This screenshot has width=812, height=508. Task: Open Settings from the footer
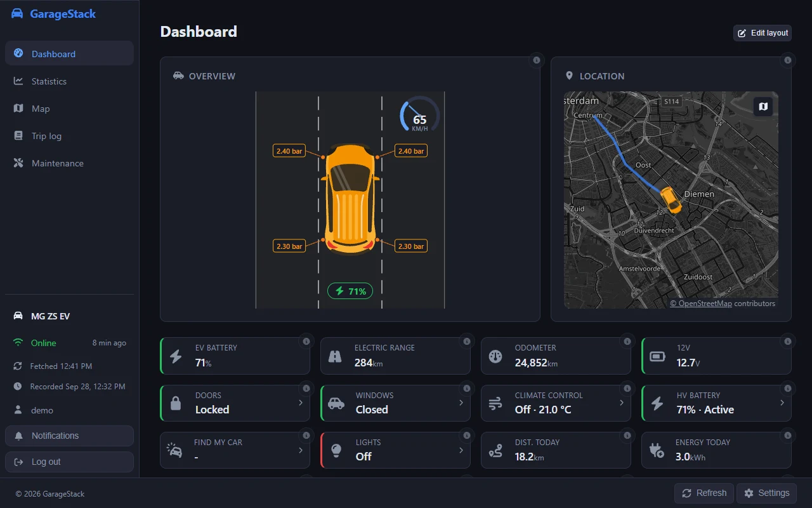[x=766, y=493]
